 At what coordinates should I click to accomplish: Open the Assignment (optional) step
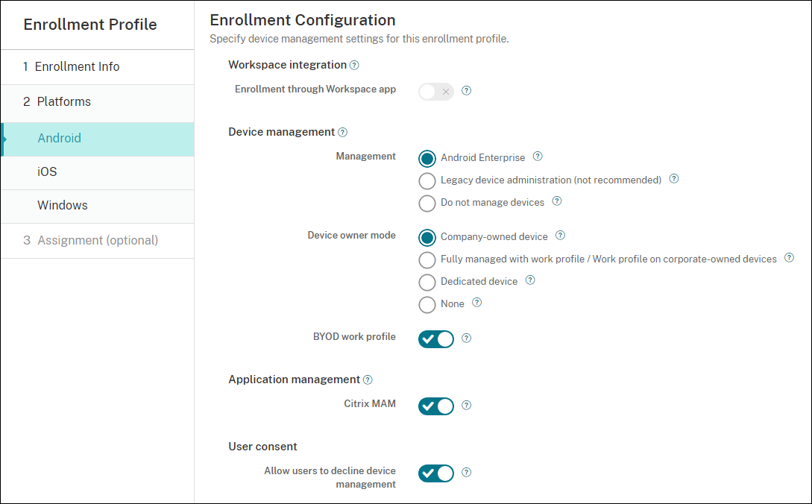[x=97, y=240]
